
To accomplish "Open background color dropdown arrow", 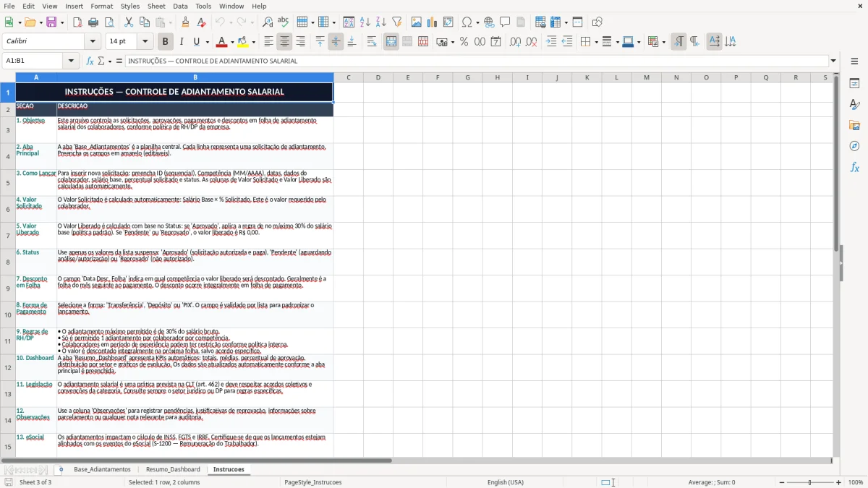I will pos(253,42).
